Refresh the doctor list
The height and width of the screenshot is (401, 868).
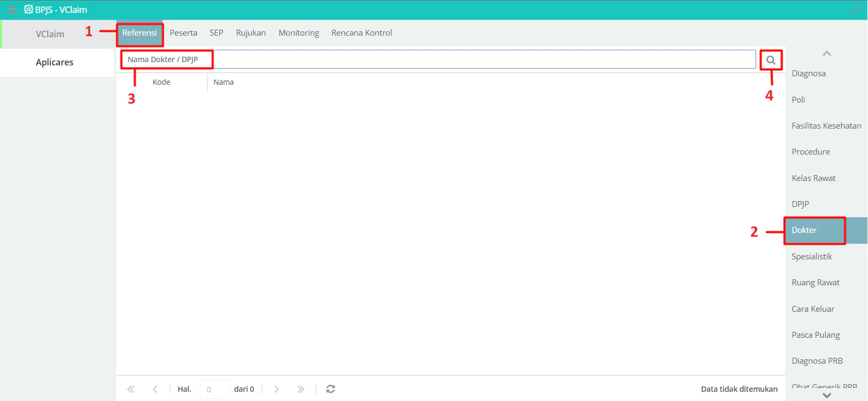(331, 389)
